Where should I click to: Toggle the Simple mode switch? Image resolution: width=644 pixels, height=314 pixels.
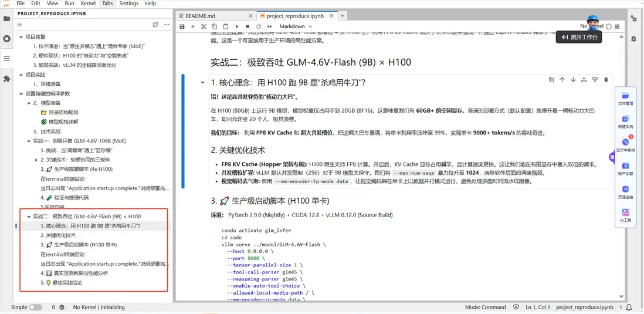(35, 307)
